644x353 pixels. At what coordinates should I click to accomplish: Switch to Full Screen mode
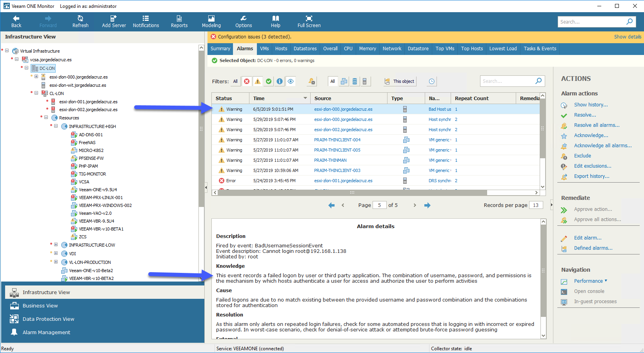(309, 21)
